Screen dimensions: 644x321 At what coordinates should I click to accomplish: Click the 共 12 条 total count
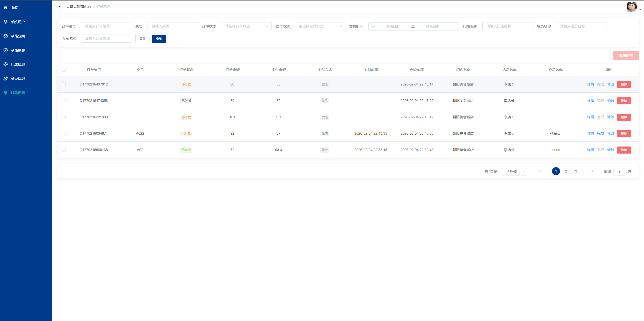(x=491, y=171)
